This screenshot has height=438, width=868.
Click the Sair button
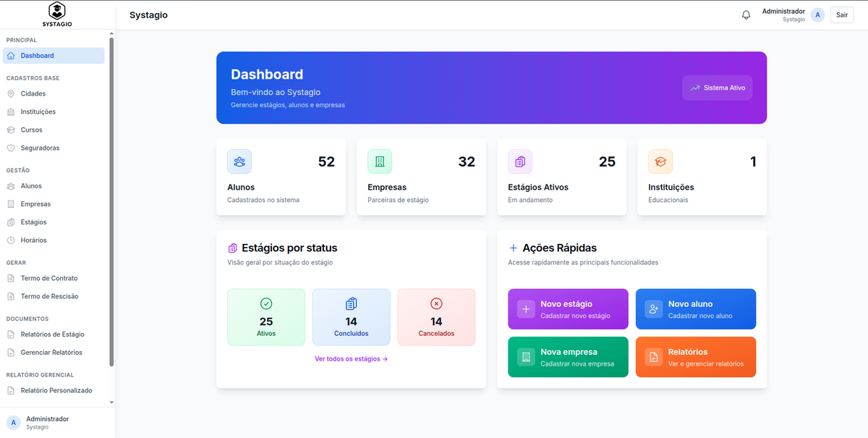pyautogui.click(x=841, y=14)
